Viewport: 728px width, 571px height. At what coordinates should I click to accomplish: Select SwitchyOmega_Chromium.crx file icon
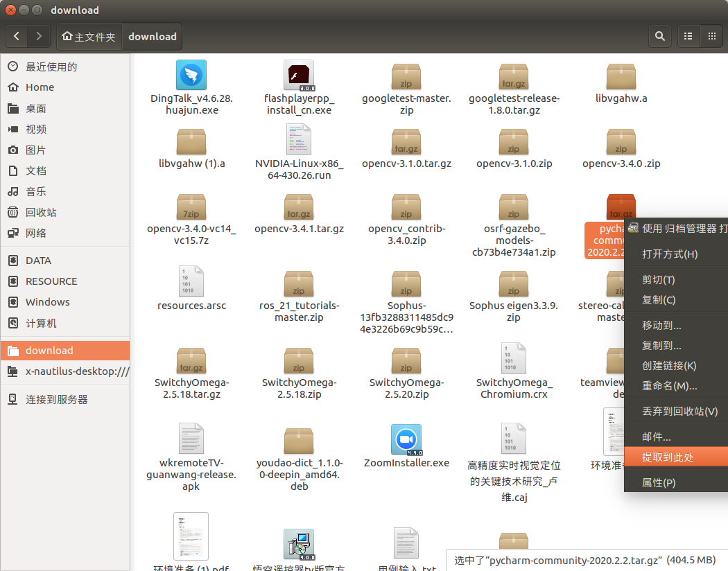tap(514, 358)
